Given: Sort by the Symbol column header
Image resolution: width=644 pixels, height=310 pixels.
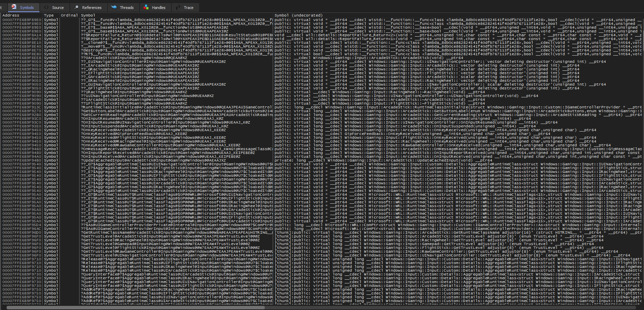Looking at the screenshot, I should [x=88, y=15].
